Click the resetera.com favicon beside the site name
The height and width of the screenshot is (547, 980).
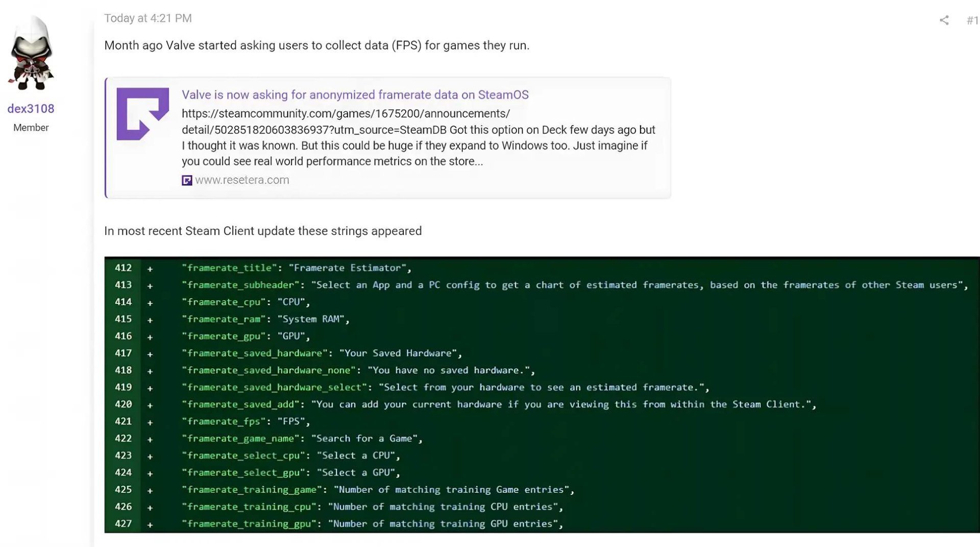coord(187,180)
